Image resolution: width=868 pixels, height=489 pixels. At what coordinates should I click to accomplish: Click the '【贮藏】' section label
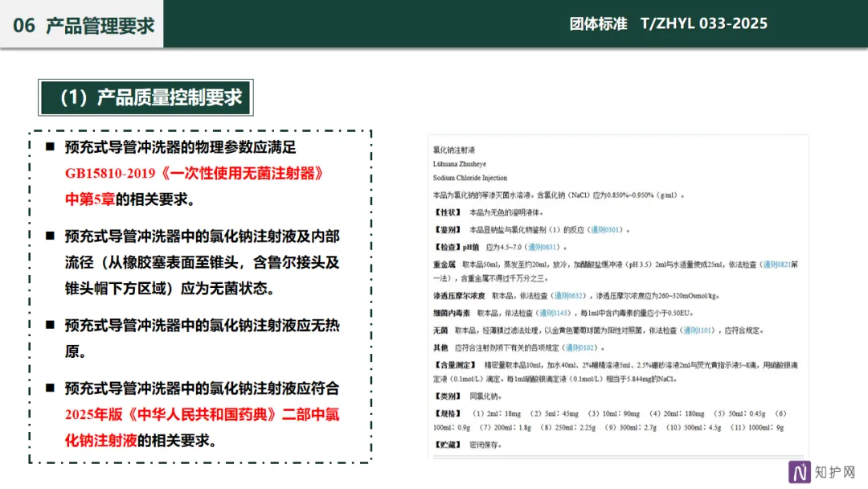448,446
